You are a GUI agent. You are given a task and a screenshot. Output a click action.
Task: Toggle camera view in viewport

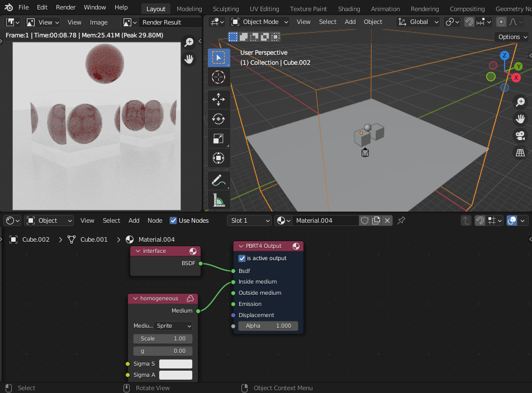point(520,135)
